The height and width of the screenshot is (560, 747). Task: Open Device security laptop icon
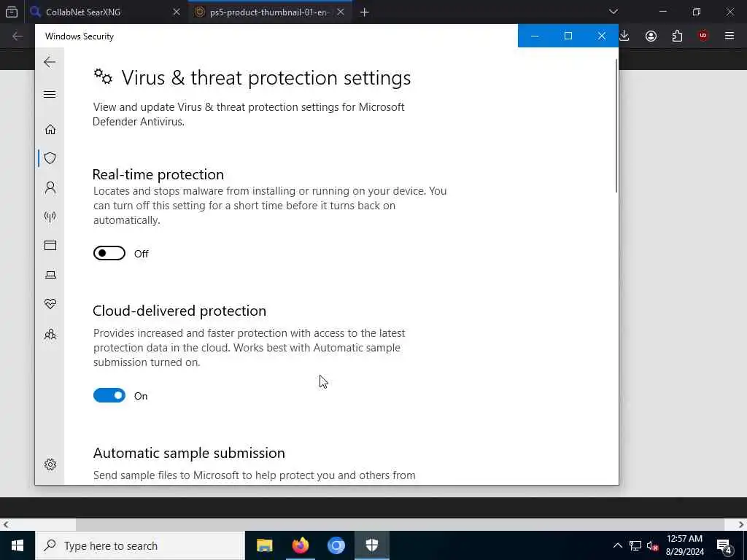pyautogui.click(x=50, y=275)
